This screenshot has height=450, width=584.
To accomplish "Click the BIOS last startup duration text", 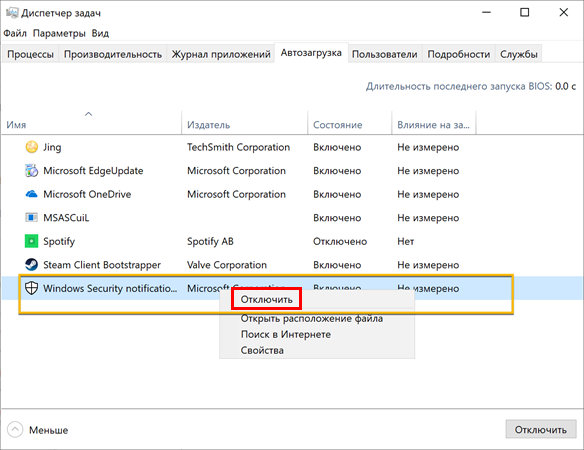I will [471, 86].
